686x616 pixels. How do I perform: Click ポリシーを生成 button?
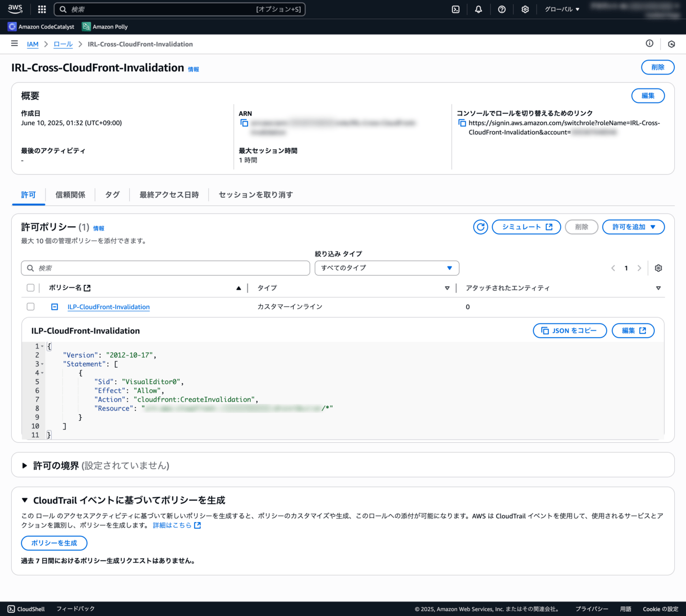pos(54,543)
